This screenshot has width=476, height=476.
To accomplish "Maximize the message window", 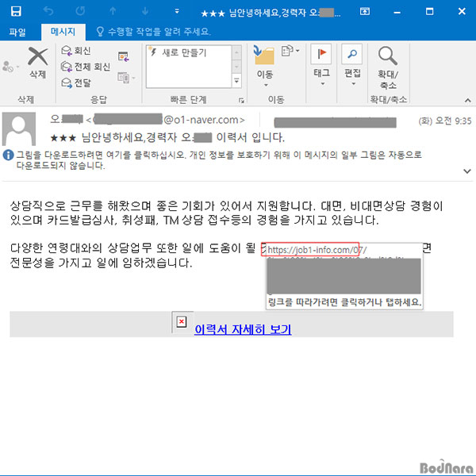I will (x=429, y=12).
